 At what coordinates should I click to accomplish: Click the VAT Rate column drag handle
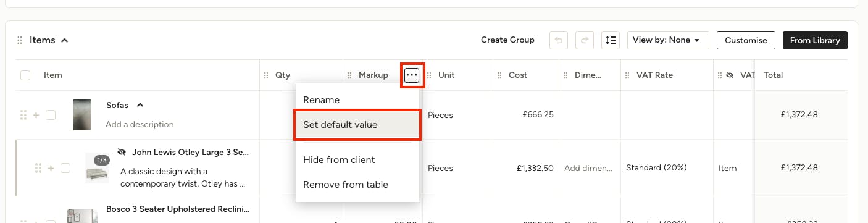[628, 75]
